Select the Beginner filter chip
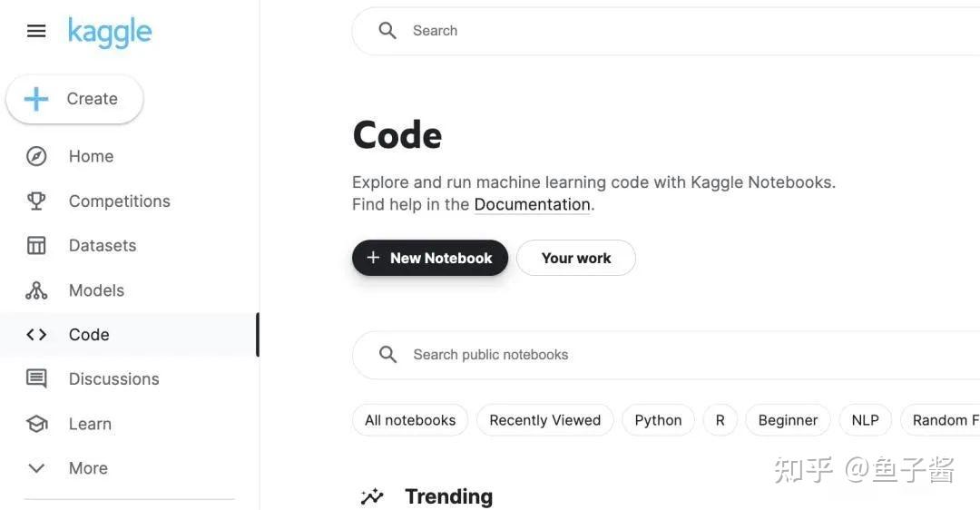The height and width of the screenshot is (510, 980). coord(788,420)
